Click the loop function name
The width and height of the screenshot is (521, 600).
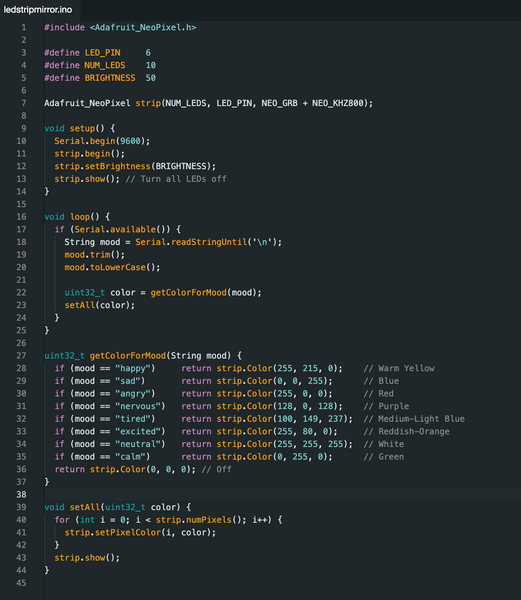80,217
